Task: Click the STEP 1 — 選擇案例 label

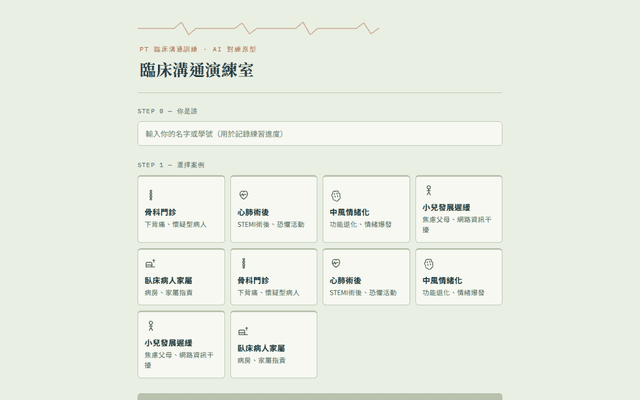Action: coord(171,165)
